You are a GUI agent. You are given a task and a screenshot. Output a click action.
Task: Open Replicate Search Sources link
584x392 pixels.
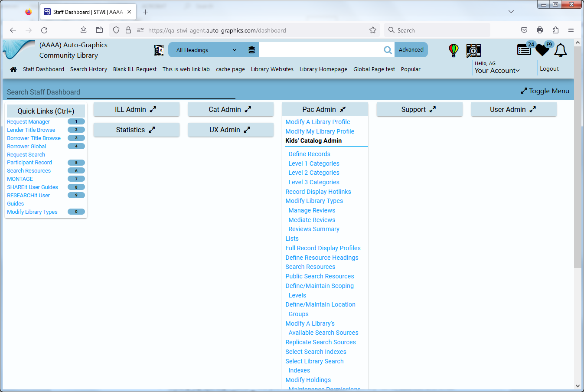click(320, 343)
